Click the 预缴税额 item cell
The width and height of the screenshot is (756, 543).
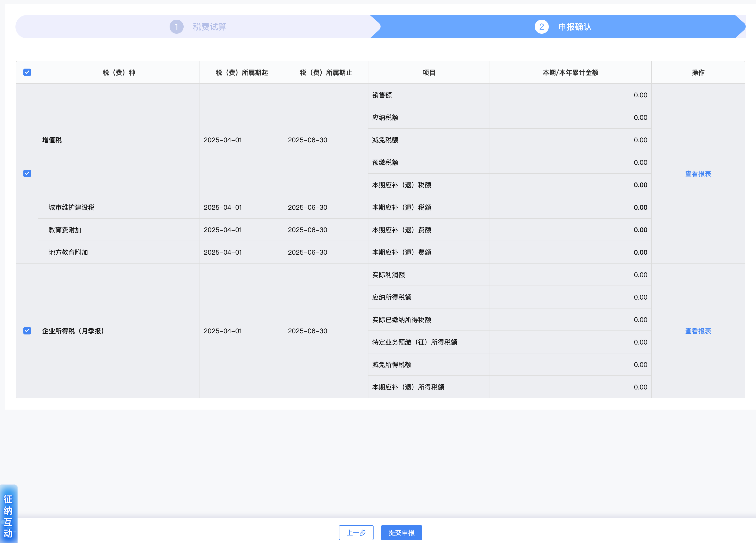(429, 162)
